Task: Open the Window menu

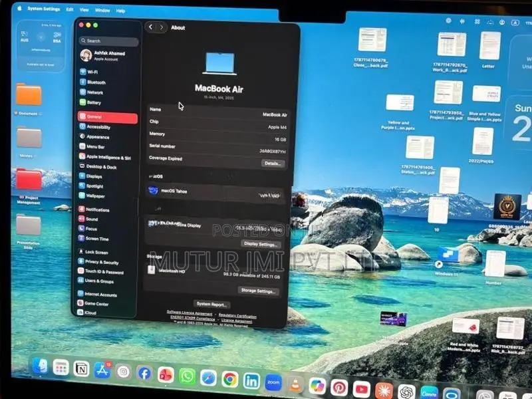Action: [x=102, y=11]
